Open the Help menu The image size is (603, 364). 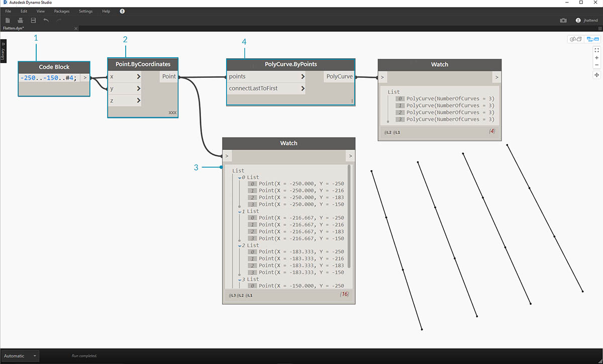(106, 11)
